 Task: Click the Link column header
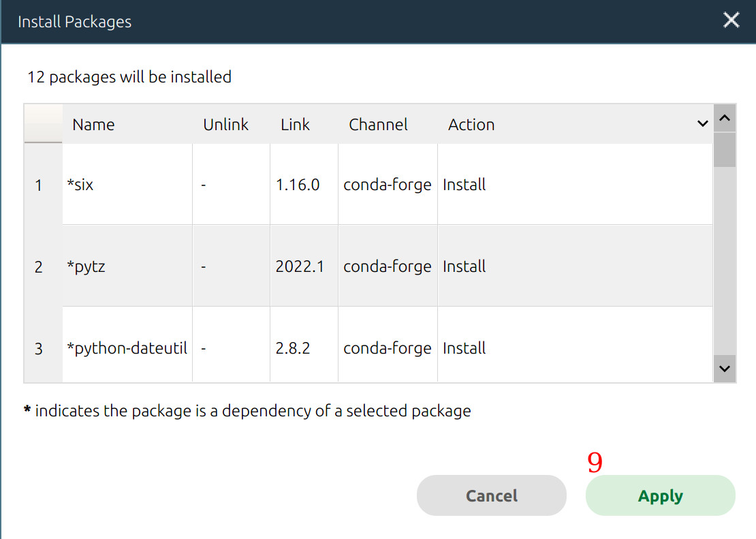[x=295, y=125]
